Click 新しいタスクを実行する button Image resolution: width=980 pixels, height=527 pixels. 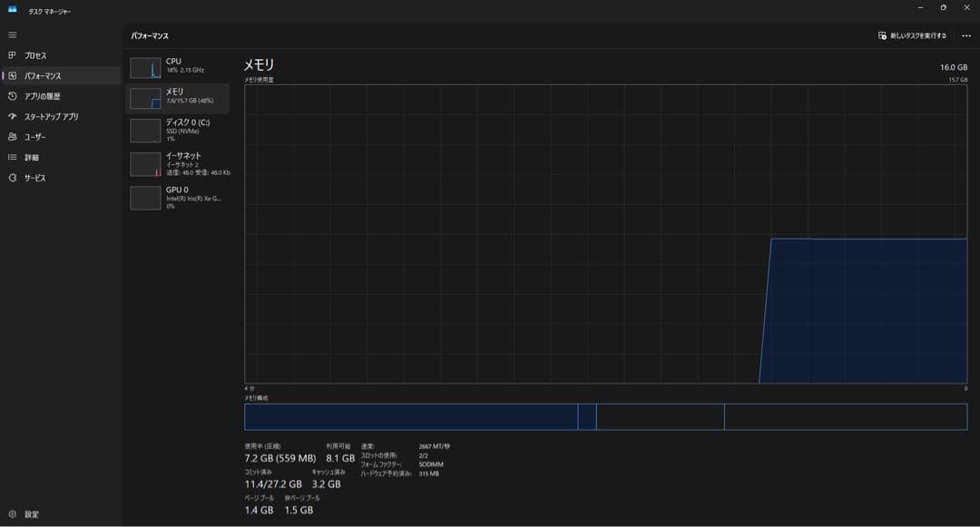click(x=912, y=35)
